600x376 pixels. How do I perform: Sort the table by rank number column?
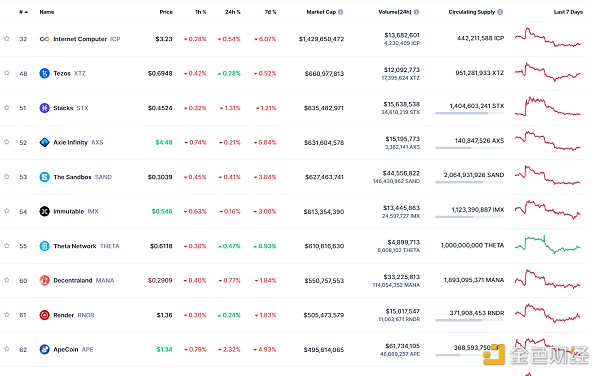23,12
